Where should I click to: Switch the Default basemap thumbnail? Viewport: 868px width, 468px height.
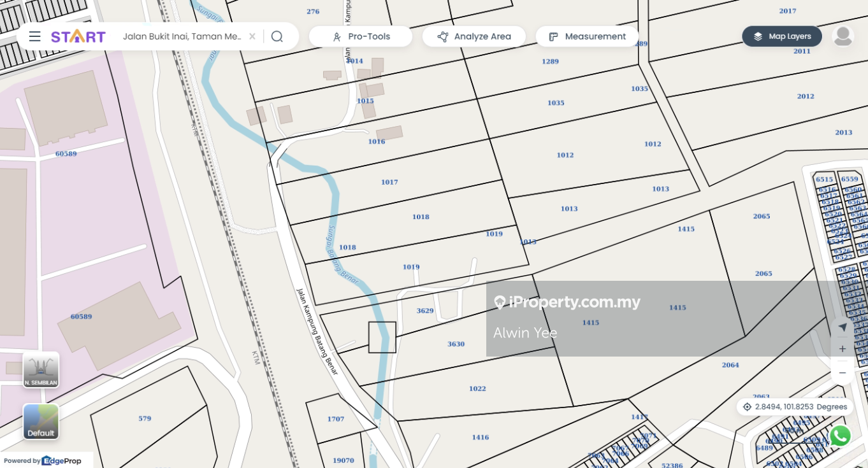tap(41, 422)
